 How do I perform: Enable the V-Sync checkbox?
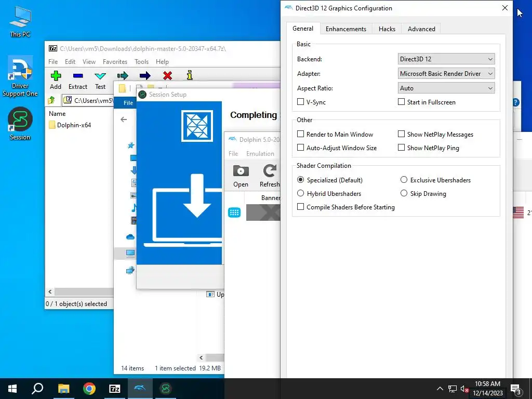(x=300, y=102)
